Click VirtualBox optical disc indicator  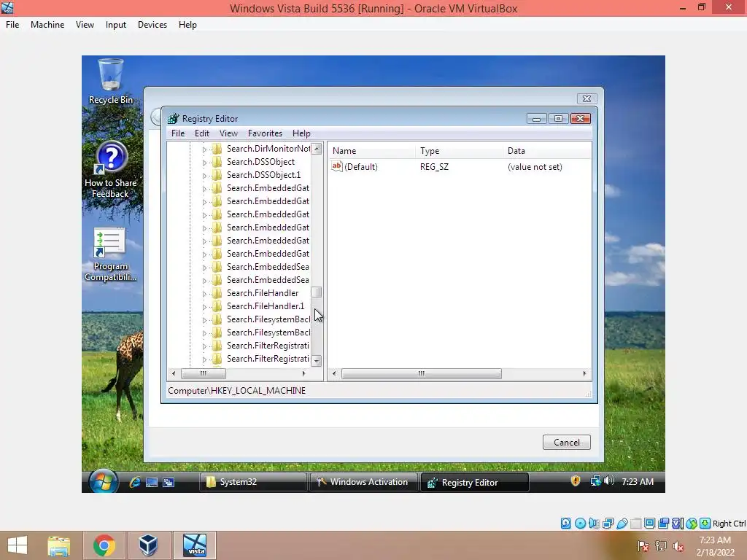pos(580,524)
